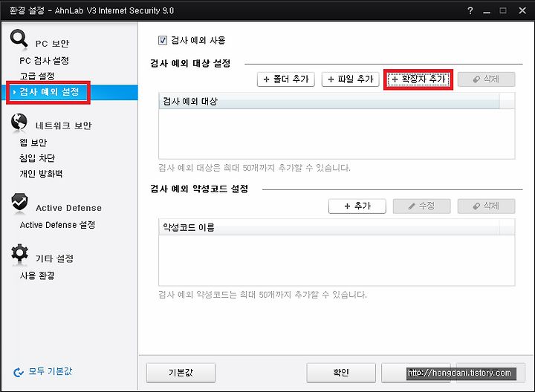This screenshot has width=535, height=392.
Task: Click the 모두 기본값 refresh icon
Action: [x=18, y=372]
